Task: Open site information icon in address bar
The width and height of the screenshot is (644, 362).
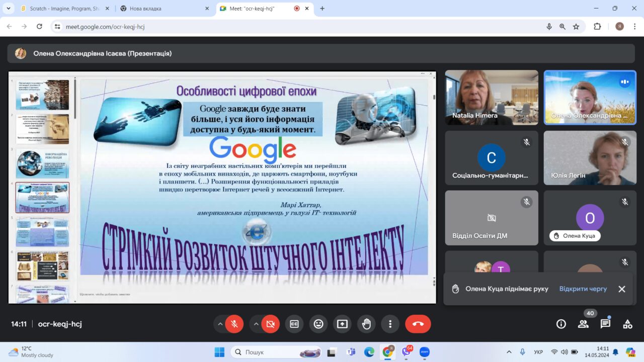Action: coord(57,27)
